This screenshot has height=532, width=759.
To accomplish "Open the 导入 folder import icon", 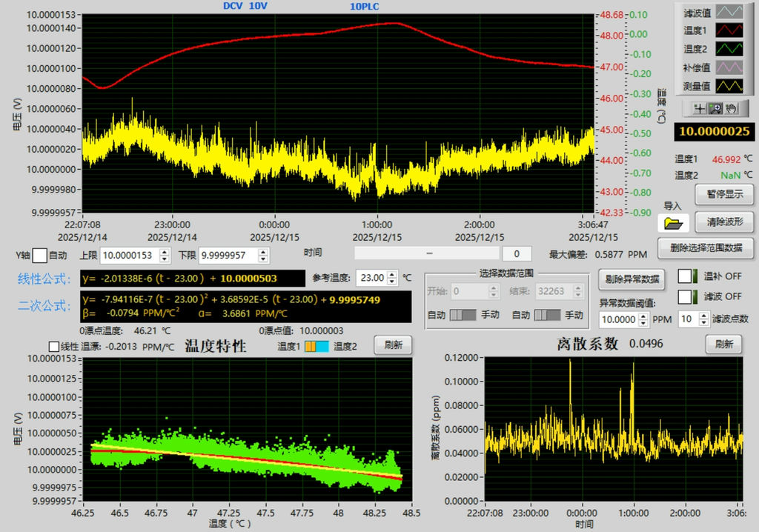I will [x=675, y=222].
